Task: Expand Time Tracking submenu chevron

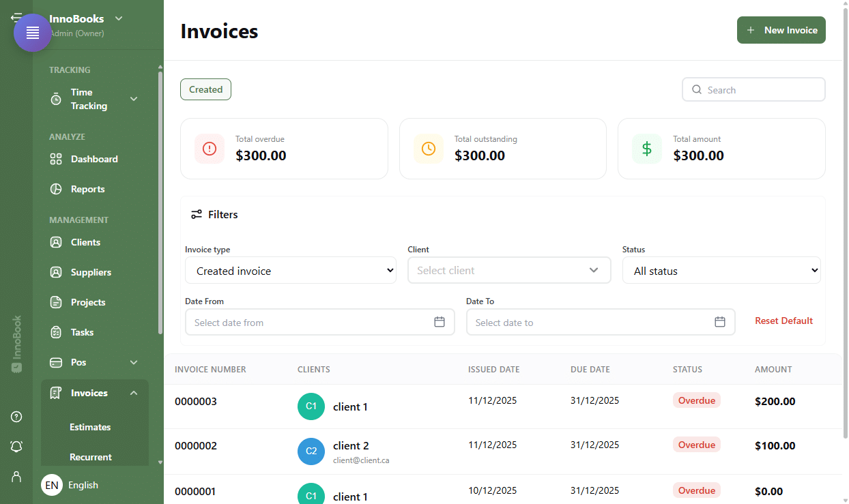Action: tap(134, 99)
